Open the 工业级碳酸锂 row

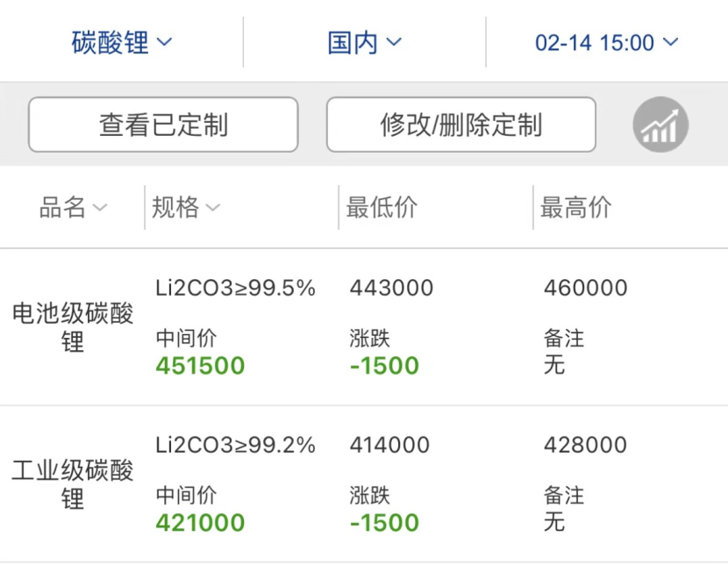click(364, 483)
